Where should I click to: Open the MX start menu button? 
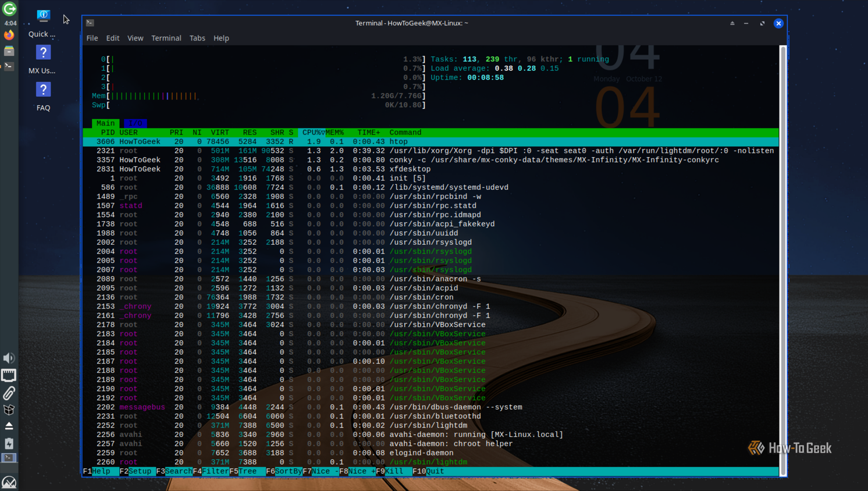coord(9,482)
